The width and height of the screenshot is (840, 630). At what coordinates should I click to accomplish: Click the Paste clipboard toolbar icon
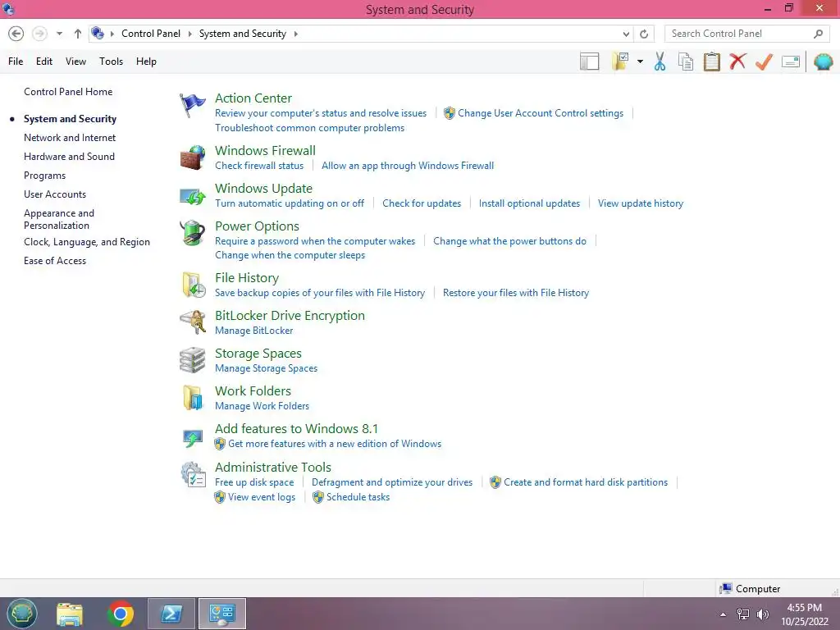(711, 62)
